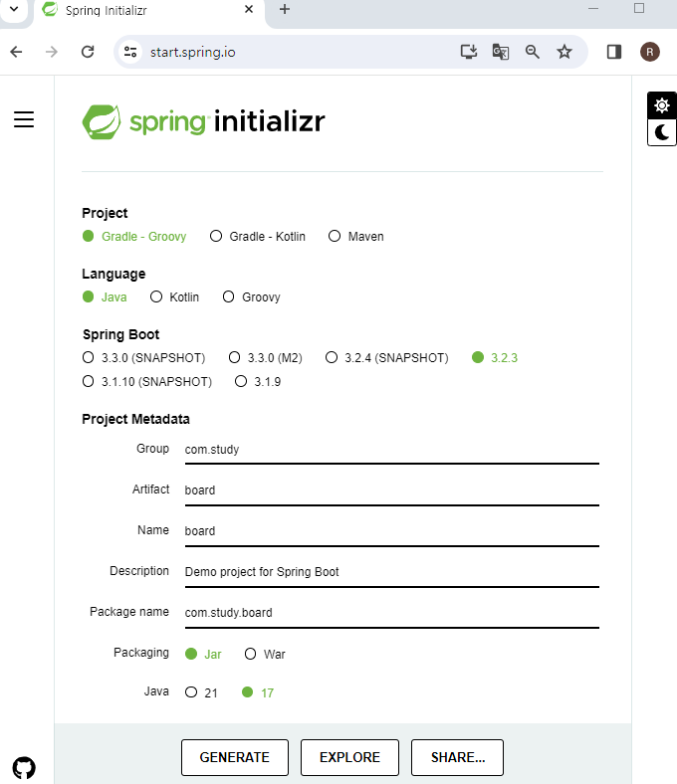Select the Spring Initializr tab
This screenshot has height=784, width=677.
[x=148, y=11]
